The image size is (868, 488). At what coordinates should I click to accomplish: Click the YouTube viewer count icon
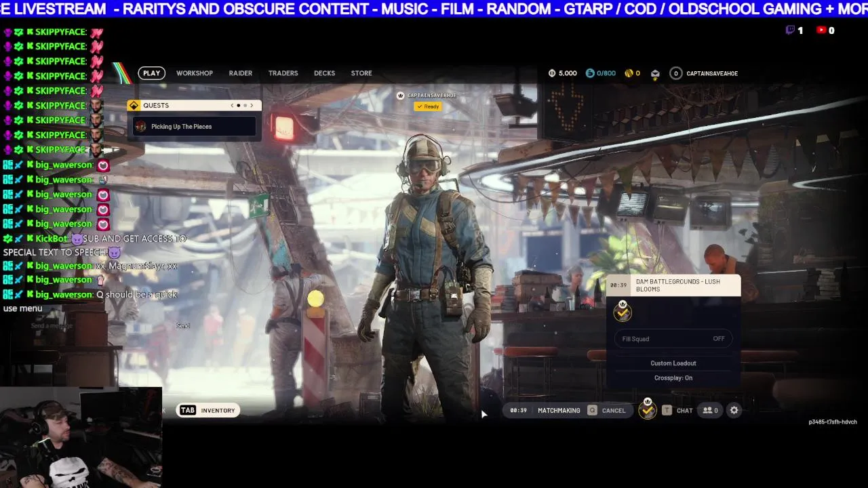pyautogui.click(x=821, y=30)
